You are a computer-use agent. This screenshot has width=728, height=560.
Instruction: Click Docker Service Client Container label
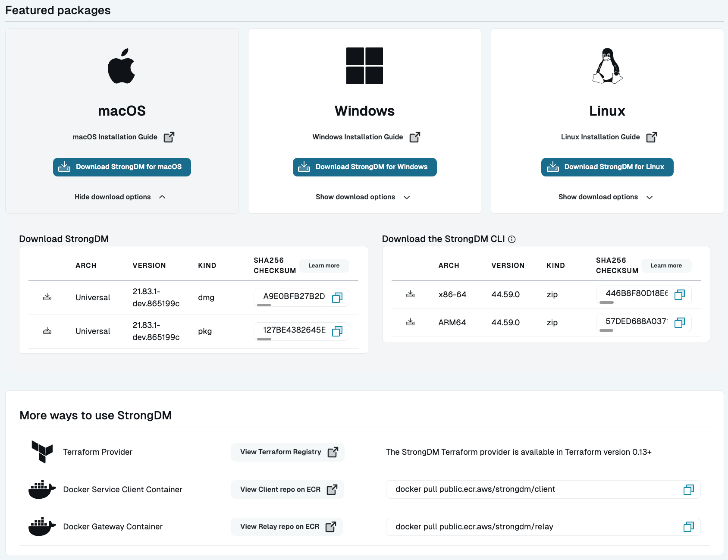click(123, 489)
